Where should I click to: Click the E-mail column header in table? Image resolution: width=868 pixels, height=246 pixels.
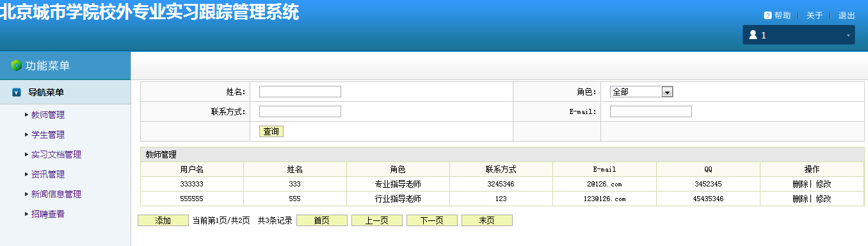604,169
